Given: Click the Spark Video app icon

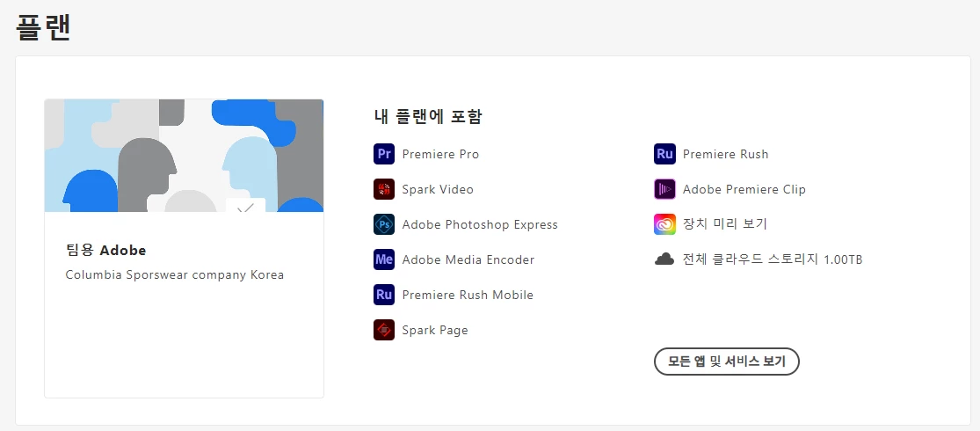Looking at the screenshot, I should click(384, 189).
